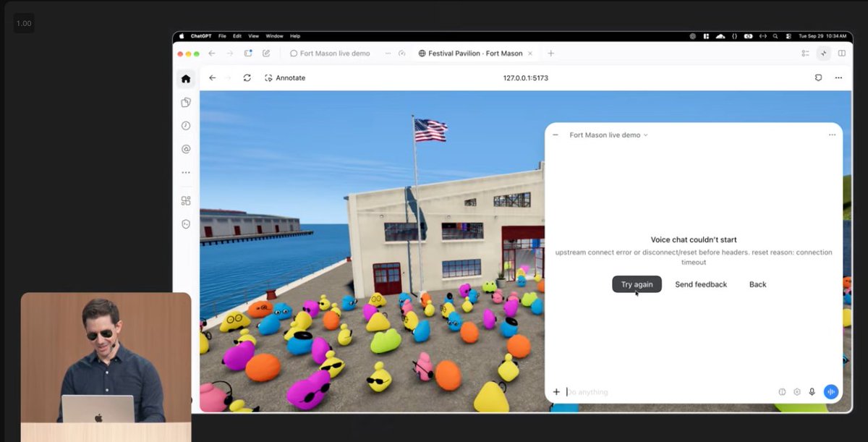Image resolution: width=868 pixels, height=442 pixels.
Task: Open the Window menu in the menu bar
Action: click(274, 35)
